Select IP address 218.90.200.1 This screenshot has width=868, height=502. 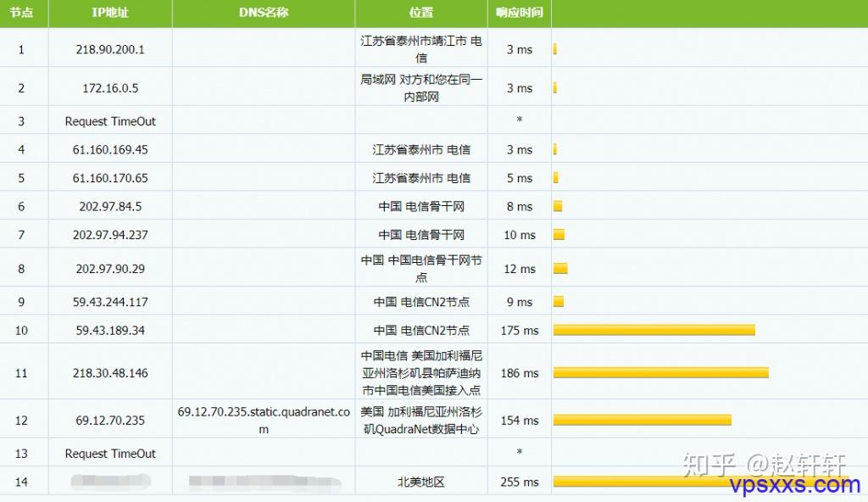point(110,49)
